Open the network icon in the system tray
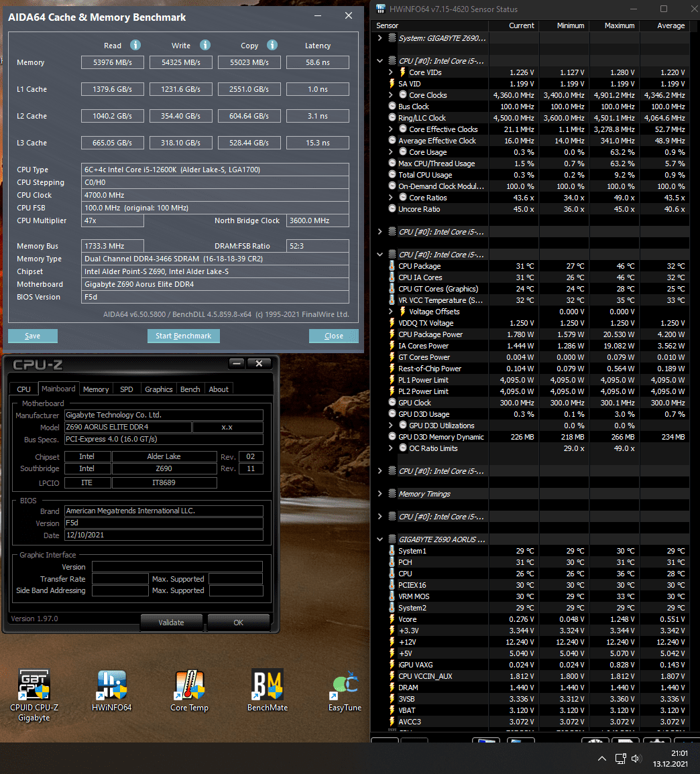This screenshot has height=774, width=700. (x=620, y=758)
